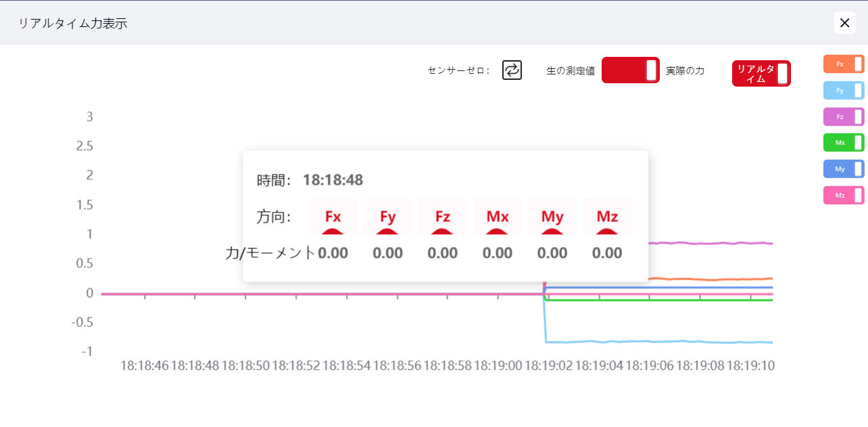Click the Mx direction badge in the tooltip
The image size is (868, 427).
pos(498,217)
